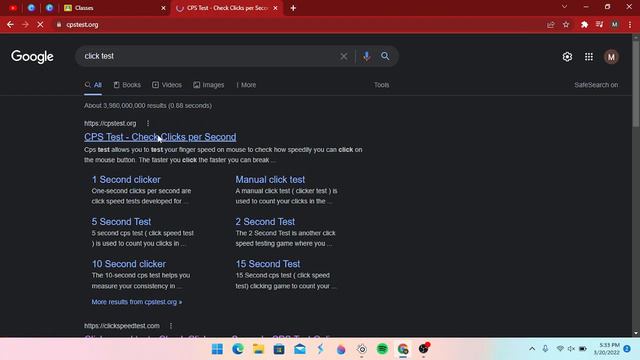This screenshot has height=360, width=640.
Task: Click the cpstest.org address bar
Action: tap(298, 24)
